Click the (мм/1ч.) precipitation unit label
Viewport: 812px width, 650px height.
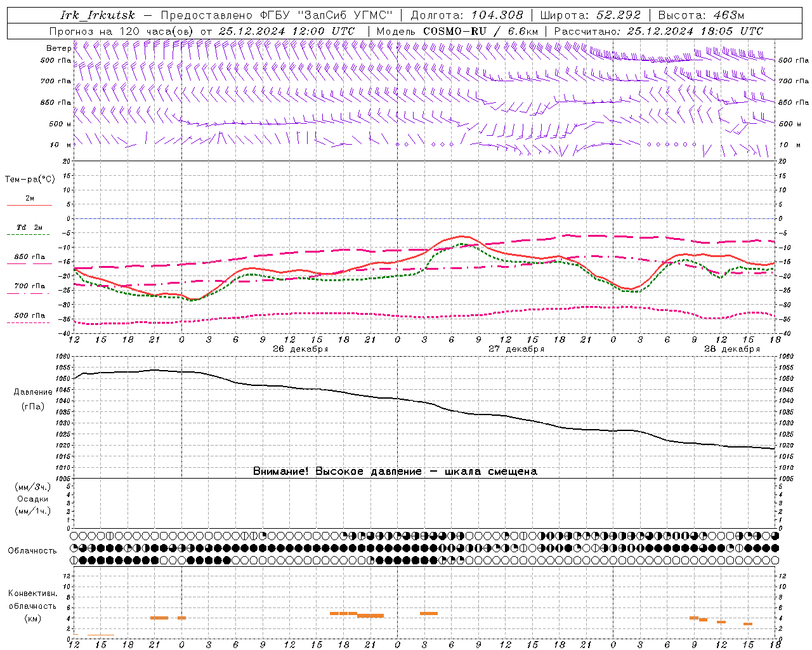pos(33,511)
